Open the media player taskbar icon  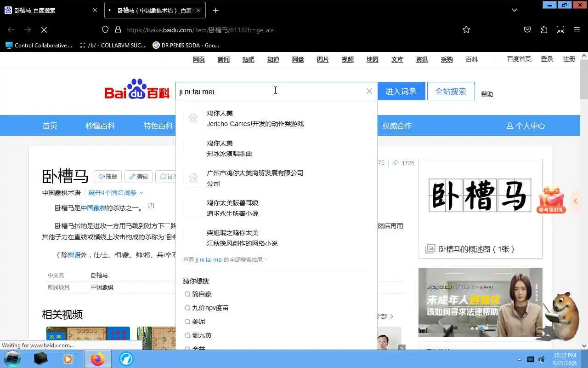click(x=68, y=359)
